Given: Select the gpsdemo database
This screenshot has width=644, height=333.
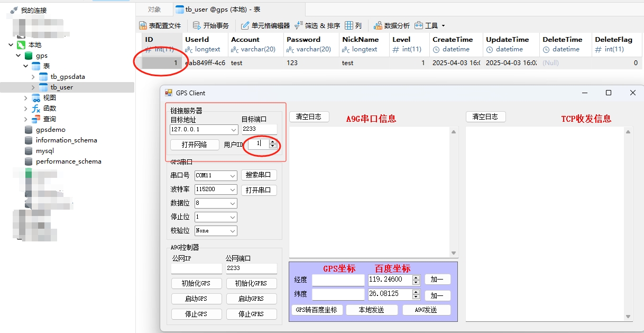Looking at the screenshot, I should (x=51, y=130).
